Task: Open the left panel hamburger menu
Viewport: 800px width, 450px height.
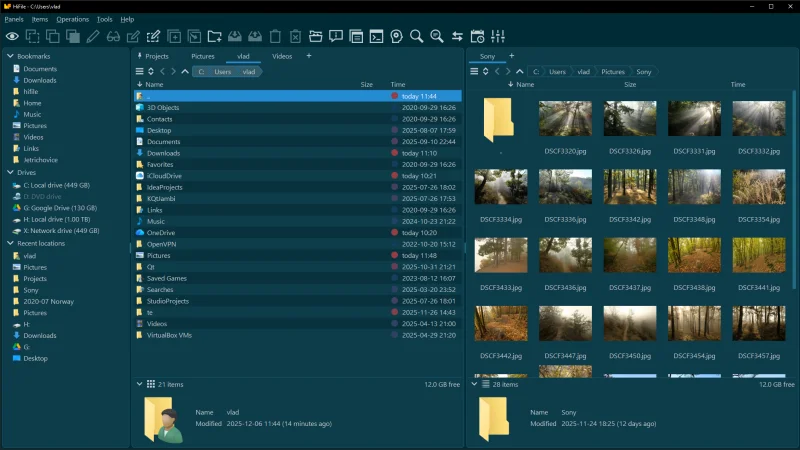Action: point(139,71)
